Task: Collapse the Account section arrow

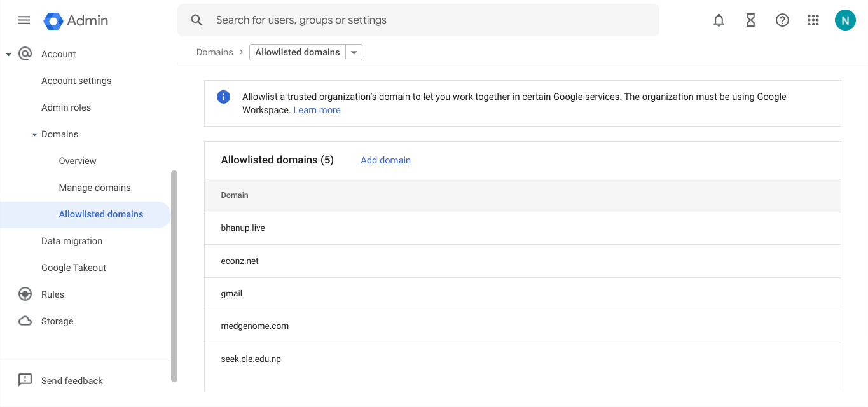Action: tap(8, 55)
